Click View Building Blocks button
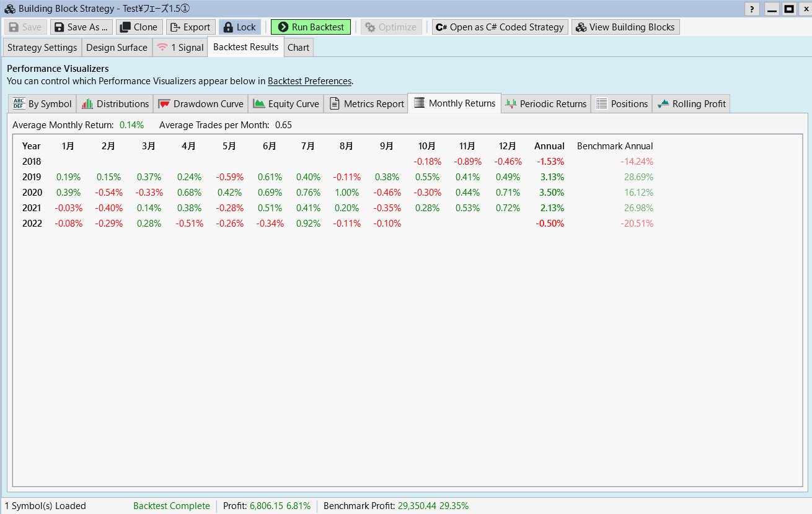This screenshot has height=514, width=812. [x=625, y=27]
